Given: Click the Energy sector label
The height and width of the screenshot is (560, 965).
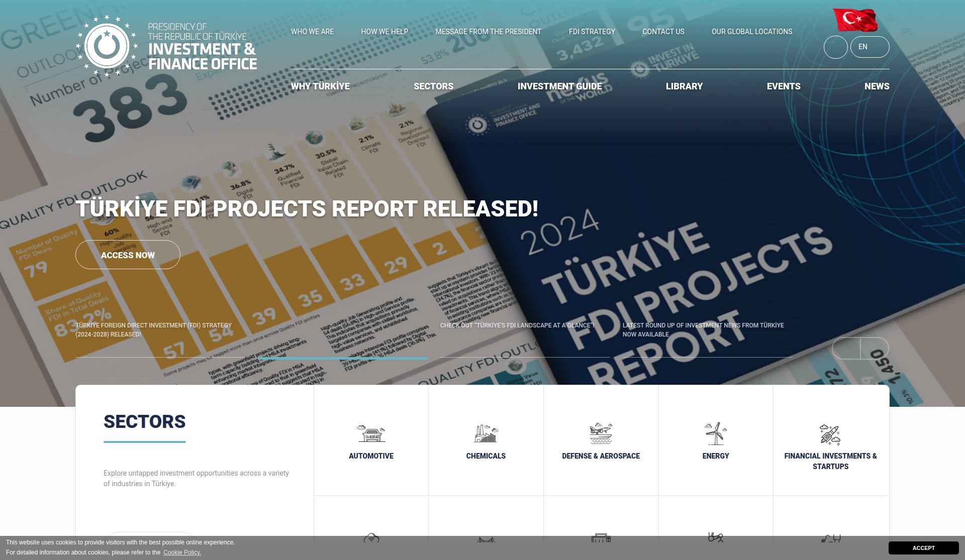Looking at the screenshot, I should (x=716, y=456).
